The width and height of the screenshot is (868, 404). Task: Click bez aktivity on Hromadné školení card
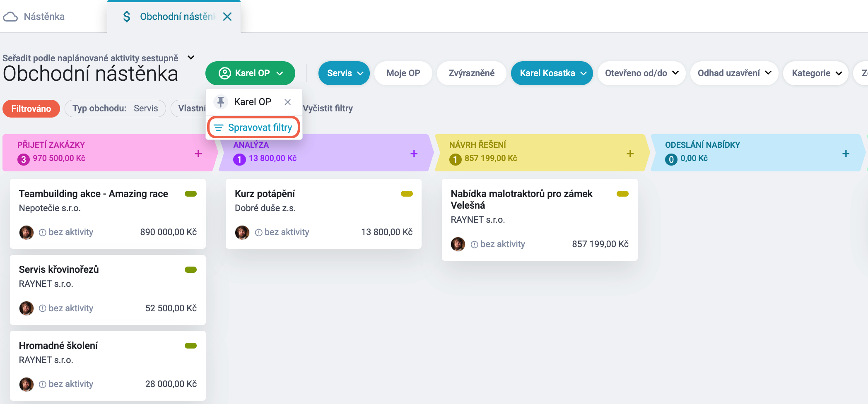point(66,384)
